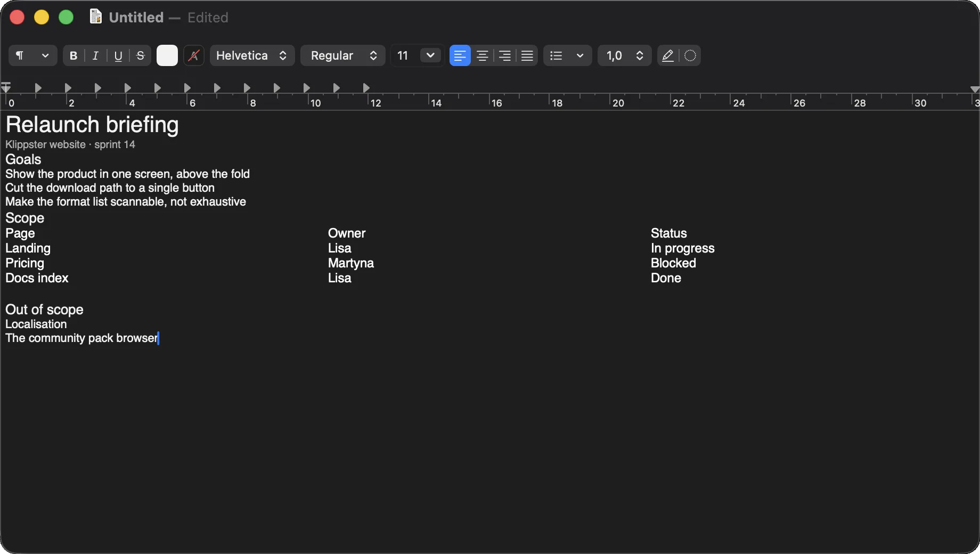This screenshot has width=980, height=554.
Task: Toggle strikethrough formatting
Action: (141, 55)
